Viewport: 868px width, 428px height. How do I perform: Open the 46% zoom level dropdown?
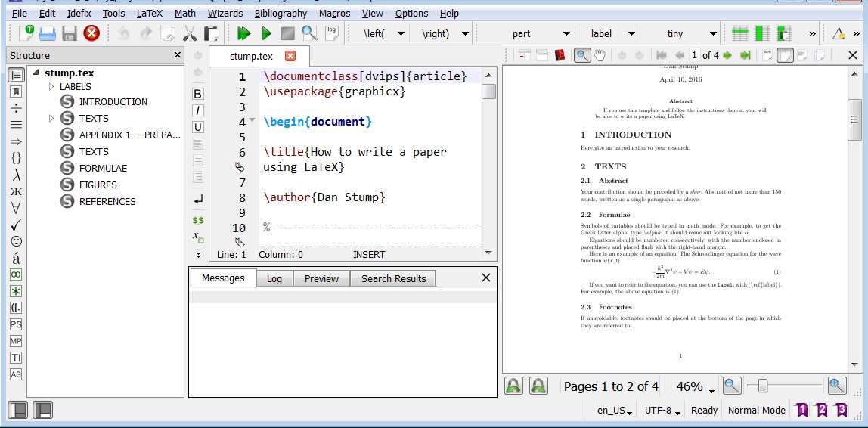pyautogui.click(x=695, y=386)
